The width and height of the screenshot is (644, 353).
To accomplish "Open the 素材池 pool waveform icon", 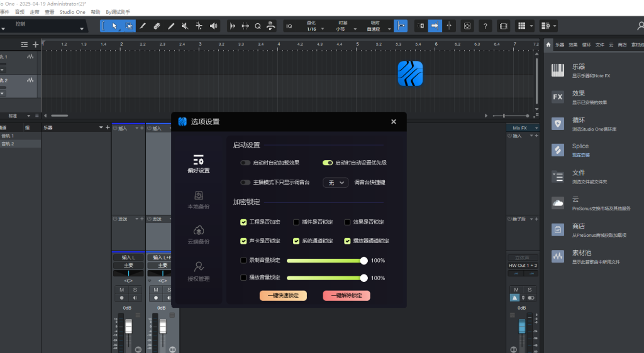I will [557, 256].
